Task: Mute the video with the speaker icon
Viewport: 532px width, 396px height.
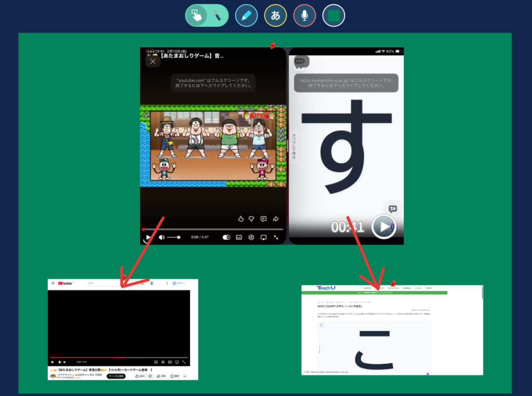Action: pyautogui.click(x=162, y=237)
